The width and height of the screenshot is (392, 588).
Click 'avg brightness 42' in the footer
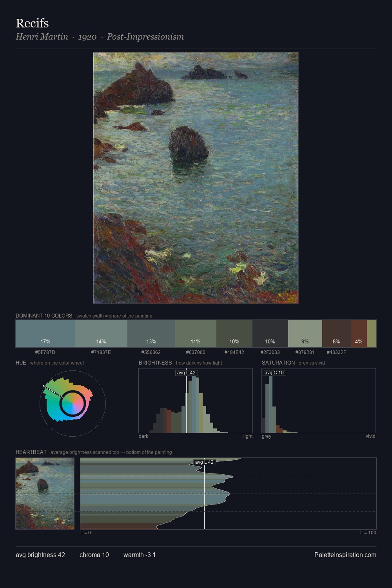40,555
